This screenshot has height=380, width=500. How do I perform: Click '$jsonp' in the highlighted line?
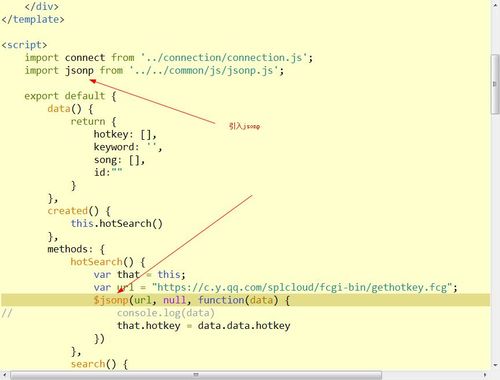coord(111,300)
